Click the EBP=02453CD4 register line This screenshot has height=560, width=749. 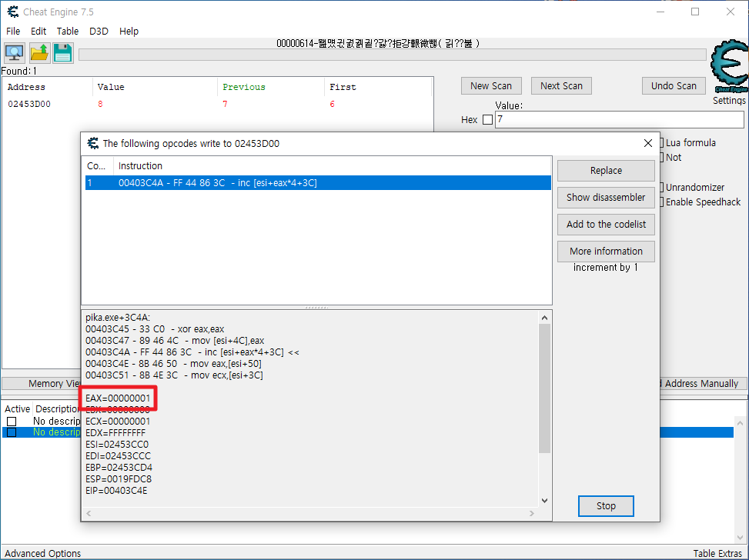pos(119,467)
